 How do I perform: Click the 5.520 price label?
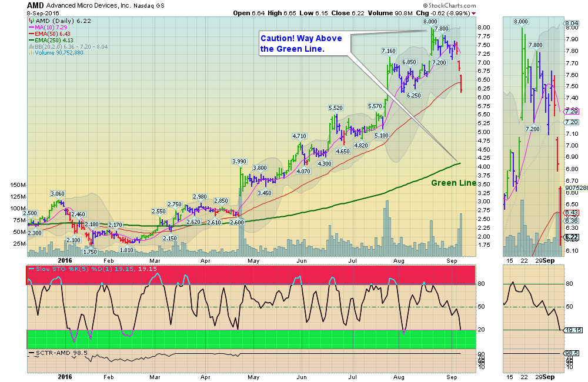point(336,108)
